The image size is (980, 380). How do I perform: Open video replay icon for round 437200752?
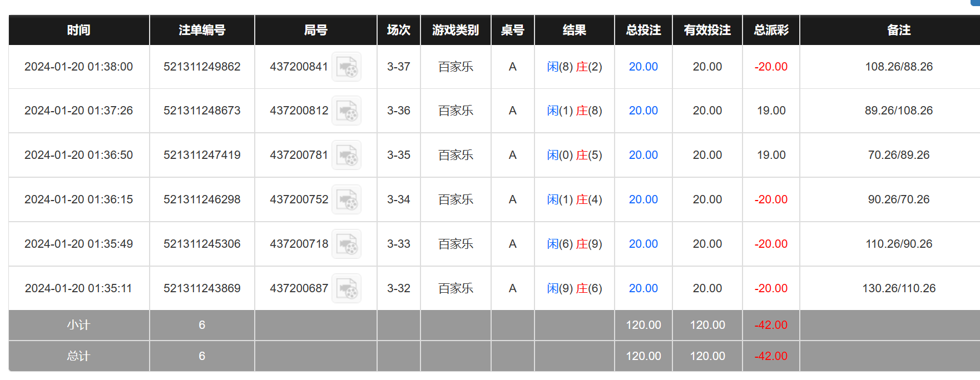[x=347, y=200]
